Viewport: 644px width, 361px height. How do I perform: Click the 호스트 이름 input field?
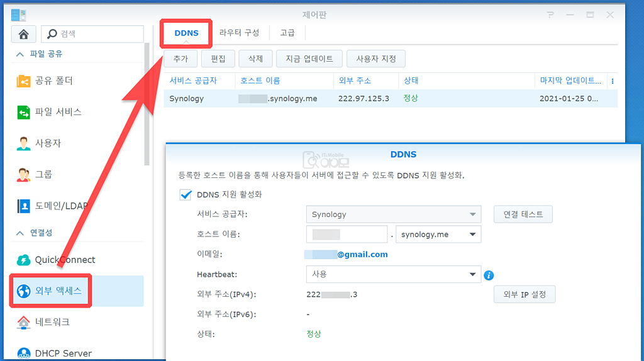(x=347, y=234)
